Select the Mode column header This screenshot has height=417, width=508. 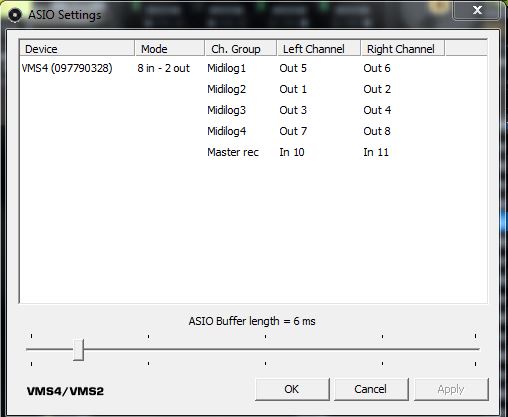(170, 49)
